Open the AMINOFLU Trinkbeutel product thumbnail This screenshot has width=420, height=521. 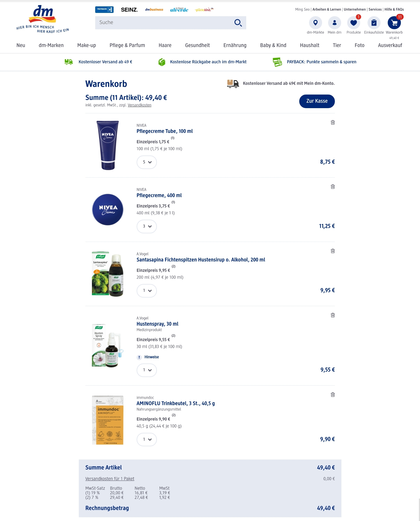click(x=108, y=420)
